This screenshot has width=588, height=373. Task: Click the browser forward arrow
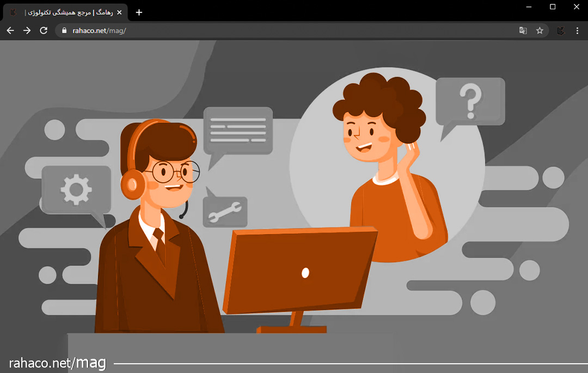click(x=27, y=31)
